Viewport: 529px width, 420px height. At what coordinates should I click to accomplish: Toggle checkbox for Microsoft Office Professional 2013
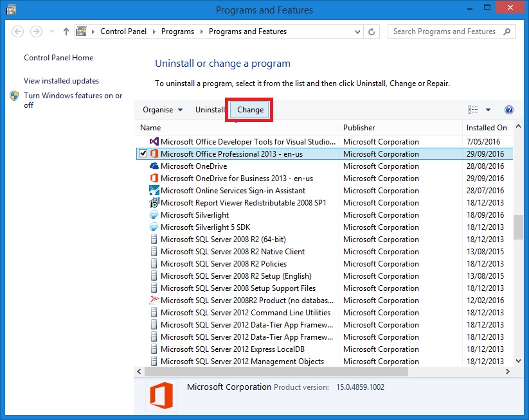point(143,153)
